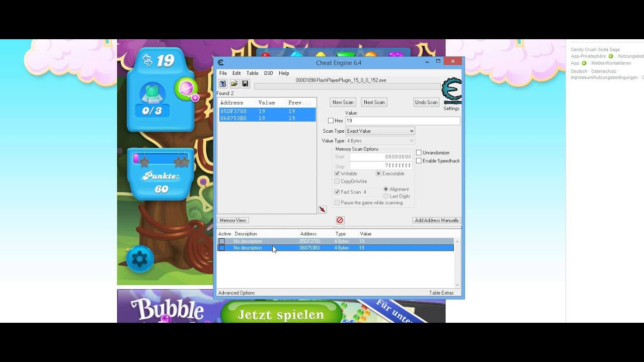Click the red no-entry clear list icon
This screenshot has height=362, width=644.
tap(340, 220)
